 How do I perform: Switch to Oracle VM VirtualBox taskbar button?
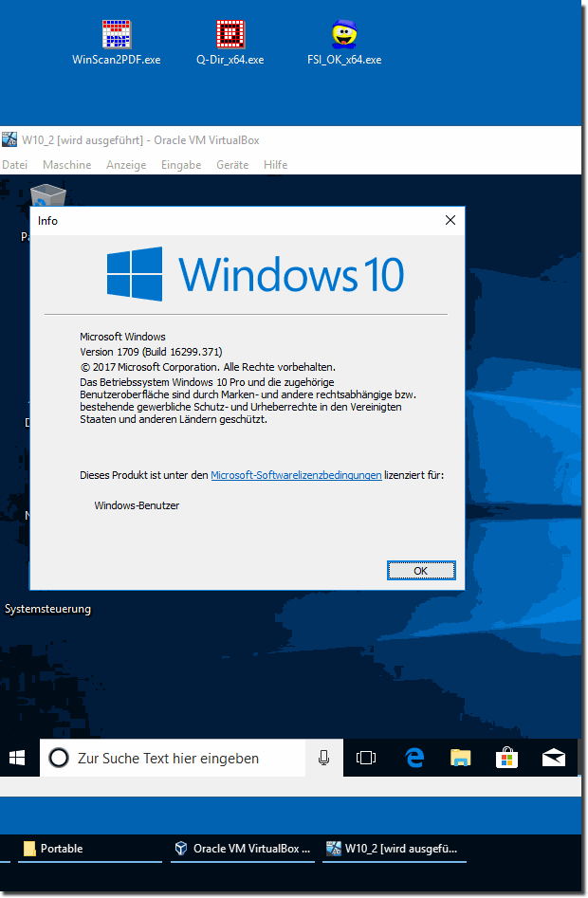(x=243, y=849)
